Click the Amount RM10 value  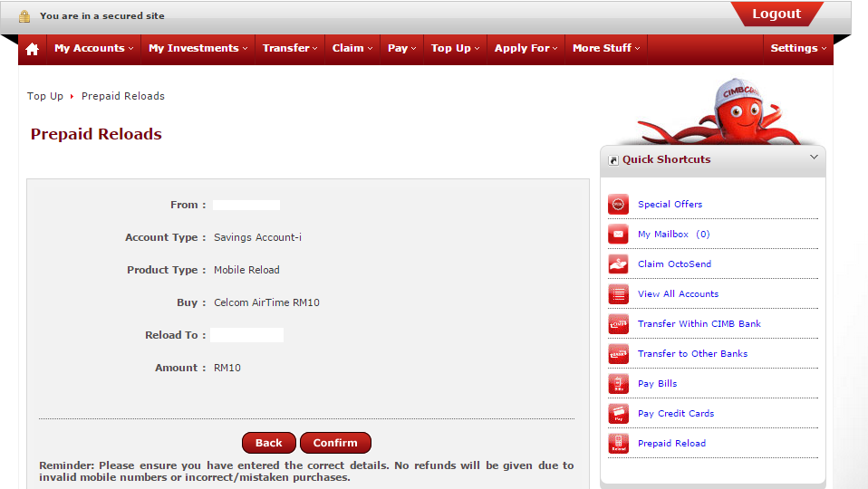tap(227, 368)
